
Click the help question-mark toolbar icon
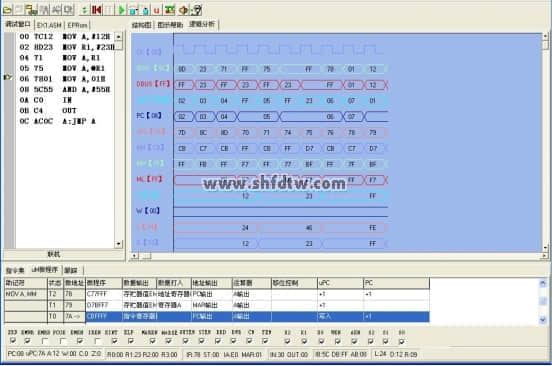pyautogui.click(x=197, y=10)
